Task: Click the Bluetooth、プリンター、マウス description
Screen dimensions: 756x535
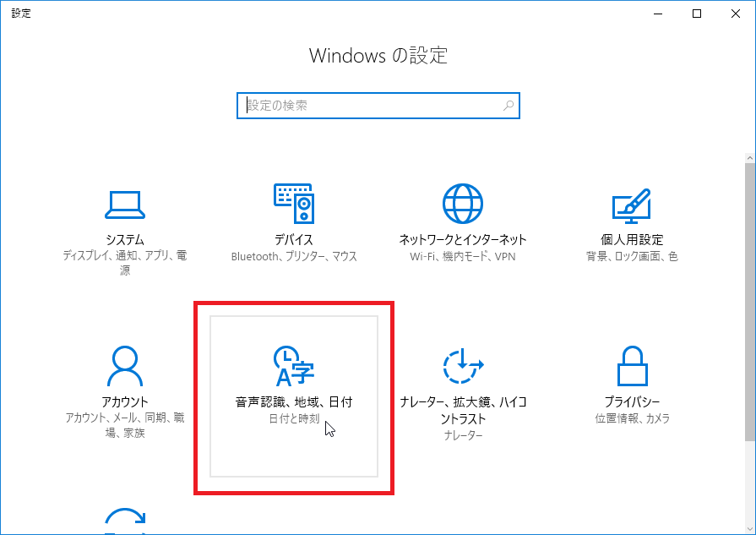Action: [x=294, y=256]
